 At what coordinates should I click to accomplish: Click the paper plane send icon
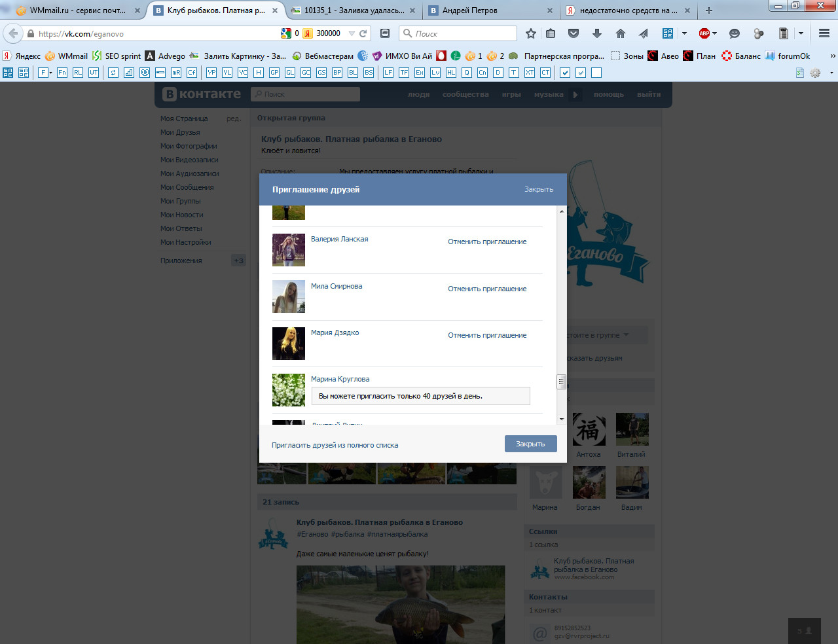[644, 33]
